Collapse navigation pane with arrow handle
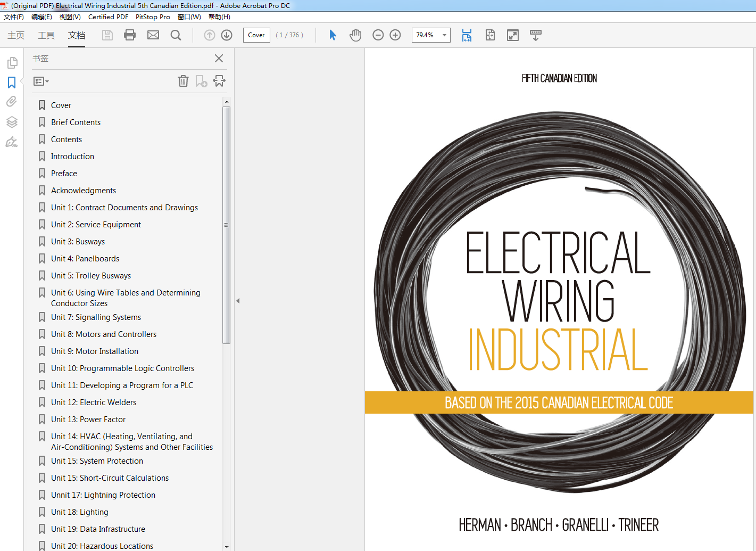 point(238,301)
